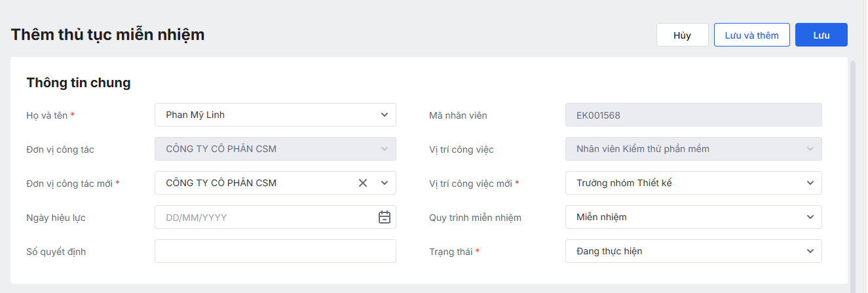Open the Quy trình miễn nhiệm dropdown
This screenshot has width=868, height=293.
pos(810,217)
